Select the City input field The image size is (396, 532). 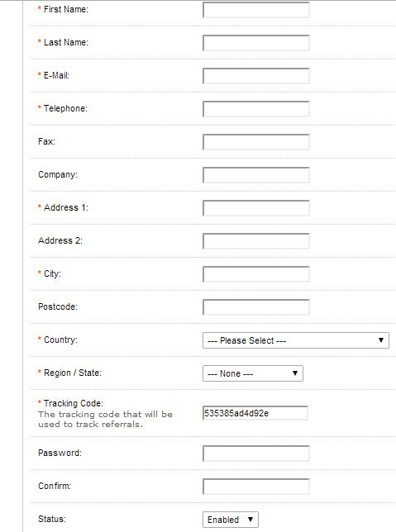256,274
